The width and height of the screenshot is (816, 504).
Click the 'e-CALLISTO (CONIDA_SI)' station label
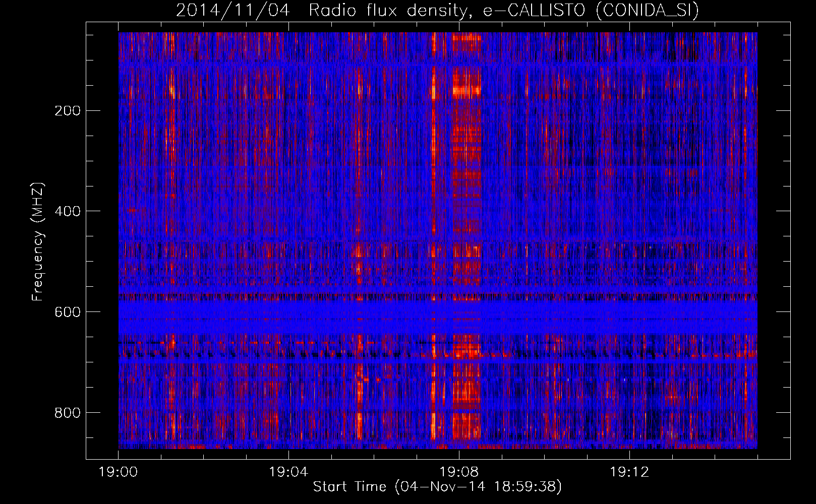pyautogui.click(x=591, y=11)
